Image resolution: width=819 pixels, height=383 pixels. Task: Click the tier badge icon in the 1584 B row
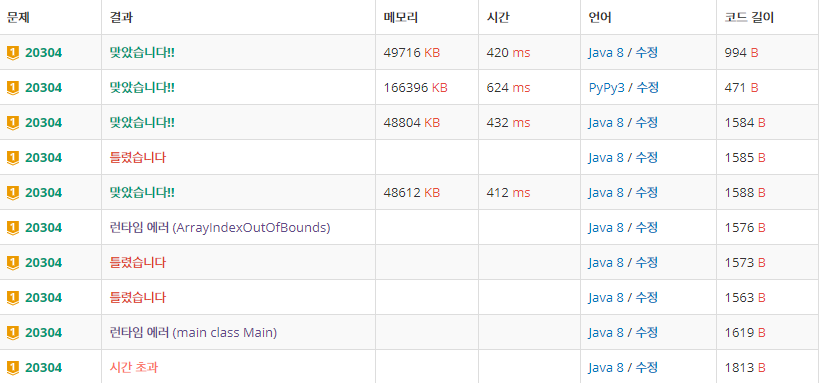click(13, 122)
